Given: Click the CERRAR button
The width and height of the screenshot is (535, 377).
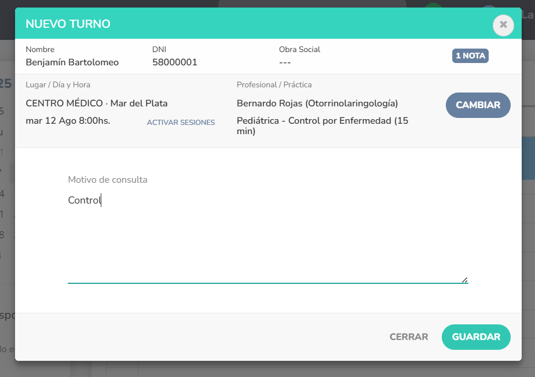Looking at the screenshot, I should tap(409, 337).
